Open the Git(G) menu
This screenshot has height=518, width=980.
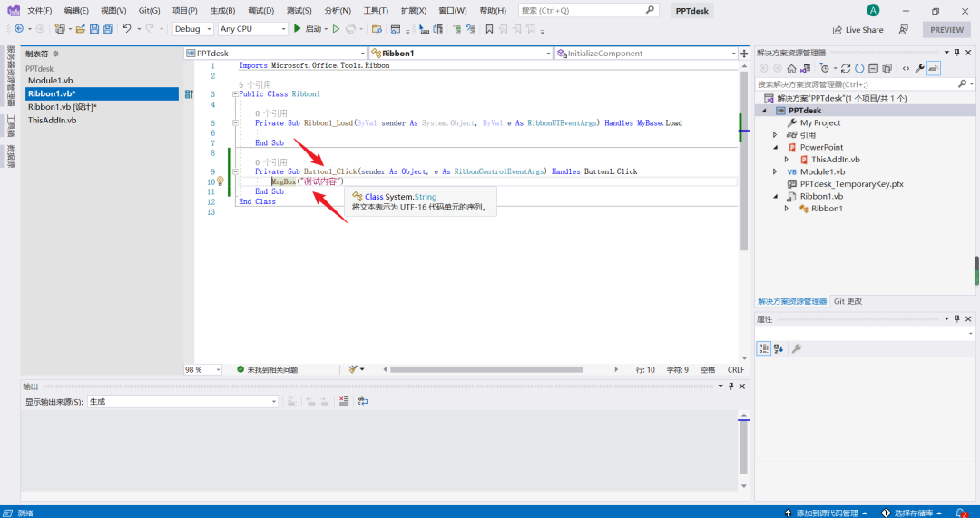[149, 11]
